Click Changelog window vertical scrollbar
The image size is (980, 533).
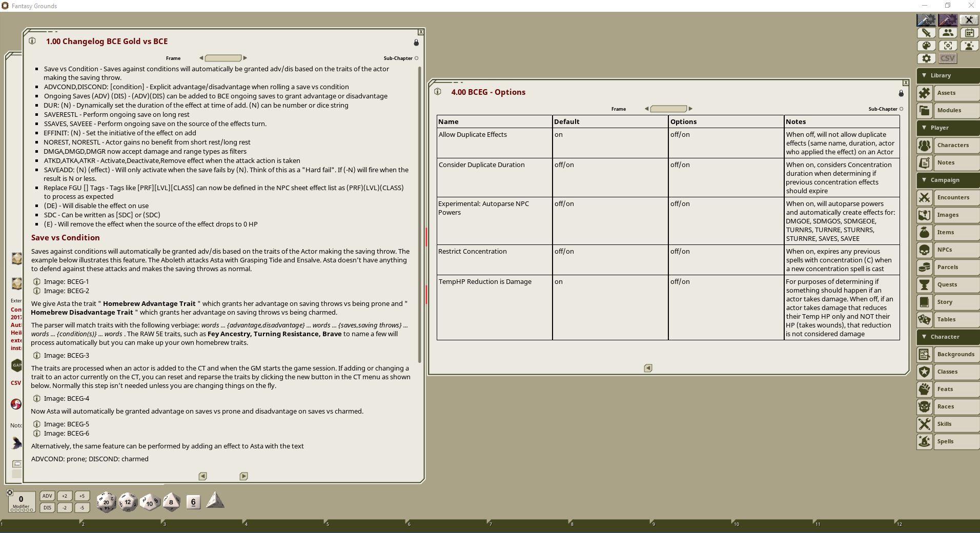click(x=420, y=214)
